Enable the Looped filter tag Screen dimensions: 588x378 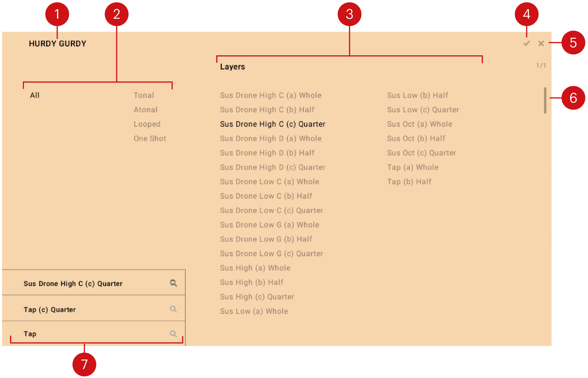coord(147,124)
